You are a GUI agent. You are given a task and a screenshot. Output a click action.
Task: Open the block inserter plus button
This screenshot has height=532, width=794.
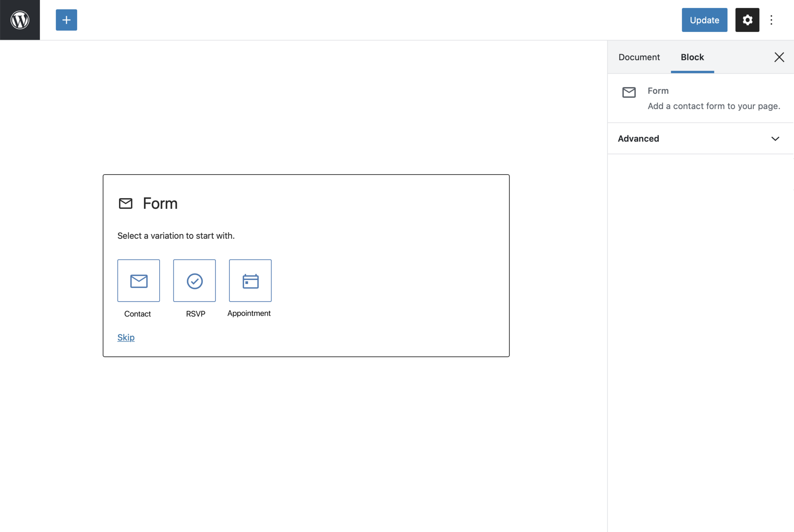point(66,20)
